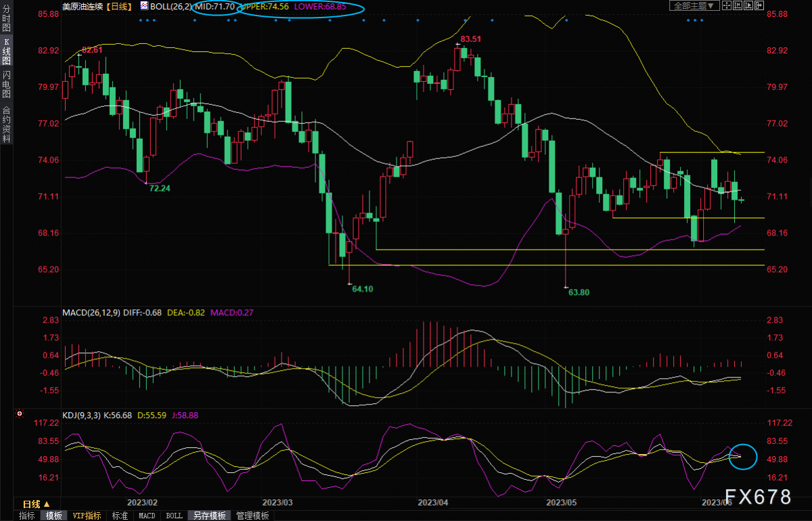The width and height of the screenshot is (812, 521).
Task: Open the 闪电图 sidebar tab
Action: click(7, 83)
